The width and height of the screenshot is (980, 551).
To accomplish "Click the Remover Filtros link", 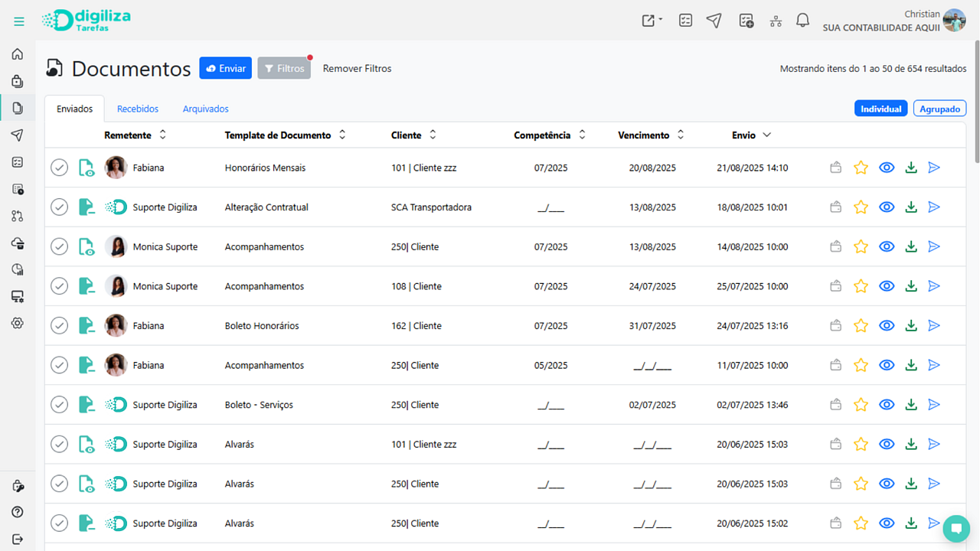I will [357, 68].
